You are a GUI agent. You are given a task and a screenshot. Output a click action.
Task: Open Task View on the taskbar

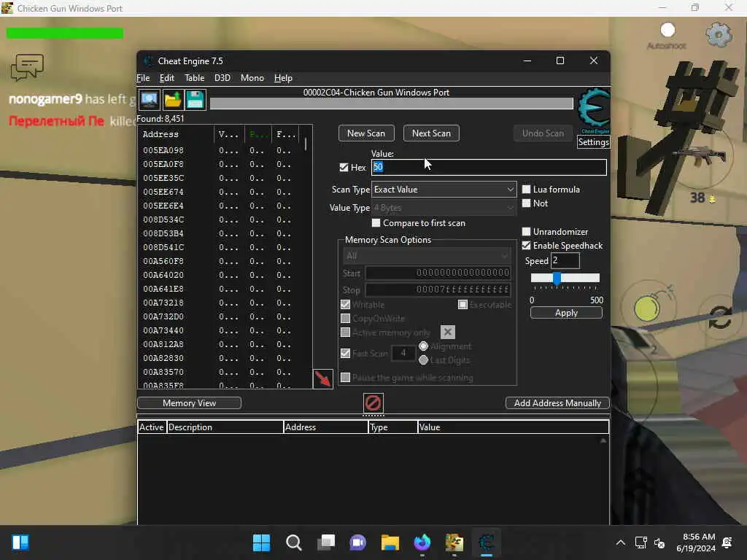(x=326, y=542)
